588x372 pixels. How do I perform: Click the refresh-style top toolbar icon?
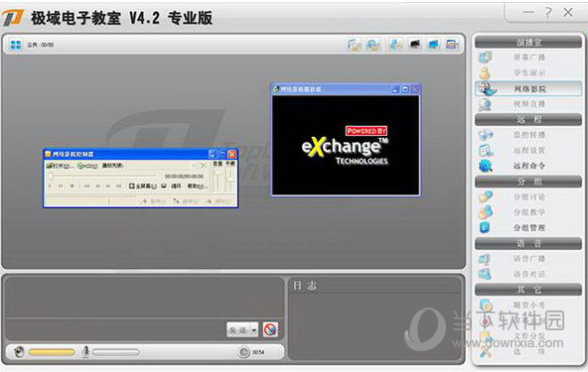(372, 45)
